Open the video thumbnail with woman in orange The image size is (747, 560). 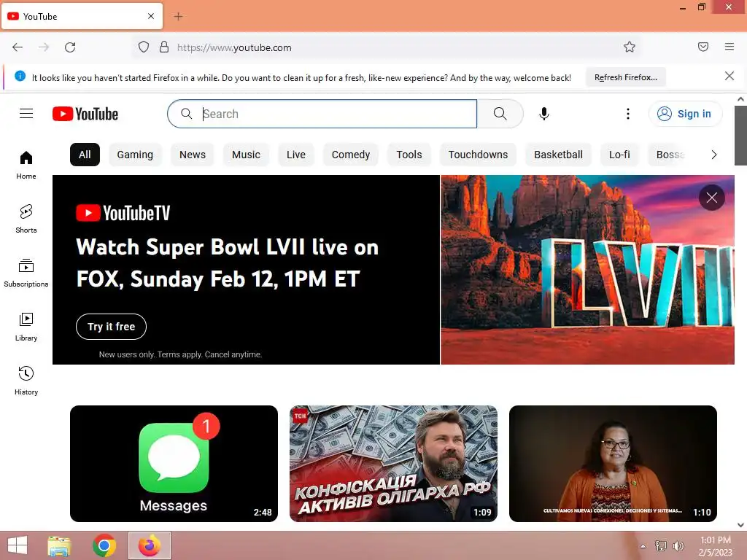pyautogui.click(x=613, y=464)
